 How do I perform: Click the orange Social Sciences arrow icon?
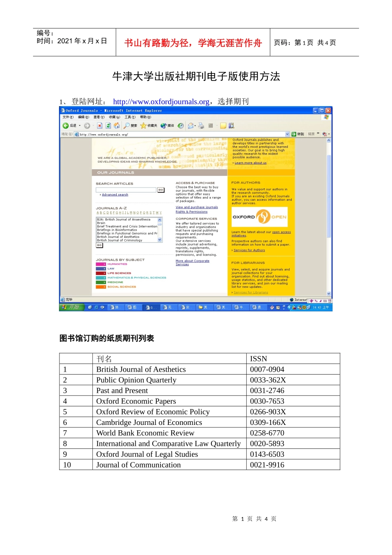(x=101, y=287)
